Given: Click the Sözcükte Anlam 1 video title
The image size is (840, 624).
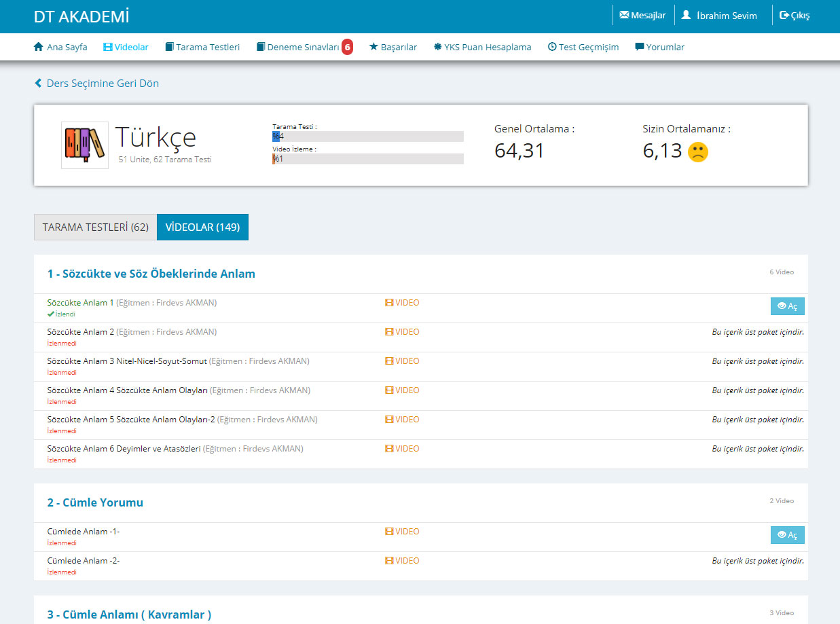Looking at the screenshot, I should 81,303.
